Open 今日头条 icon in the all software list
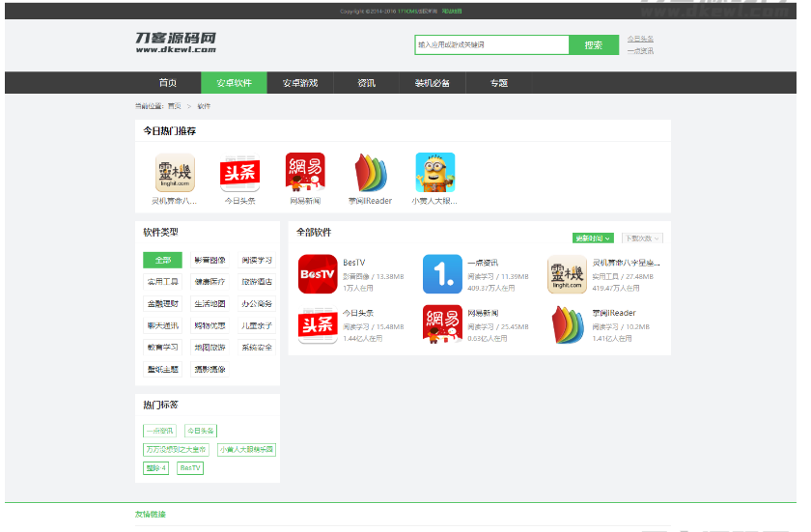This screenshot has height=532, width=811. point(317,324)
